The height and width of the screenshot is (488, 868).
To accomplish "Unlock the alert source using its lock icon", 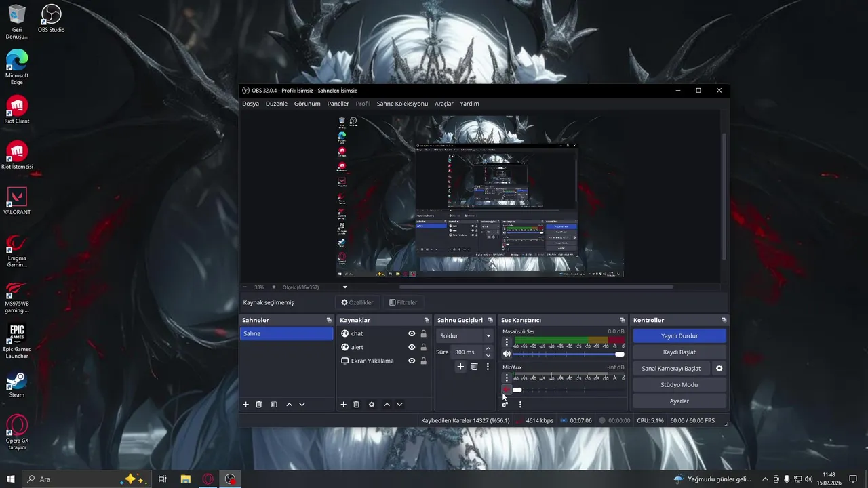I will tap(424, 347).
